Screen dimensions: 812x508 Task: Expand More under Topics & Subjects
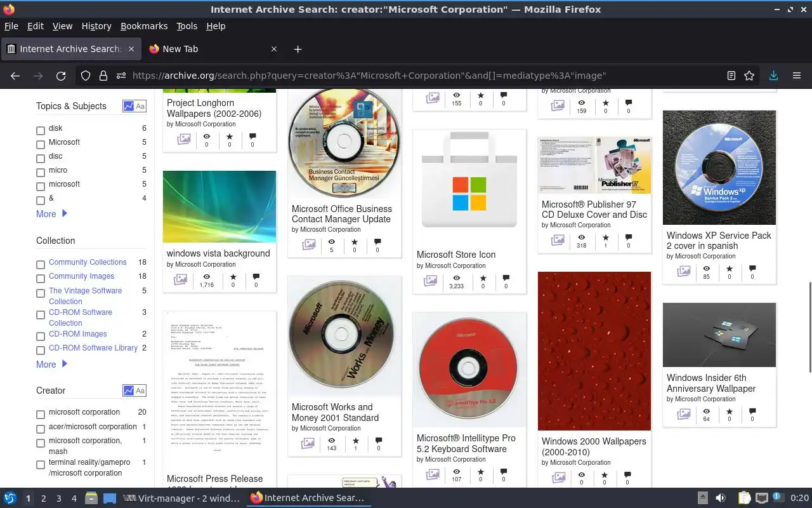[x=51, y=214]
